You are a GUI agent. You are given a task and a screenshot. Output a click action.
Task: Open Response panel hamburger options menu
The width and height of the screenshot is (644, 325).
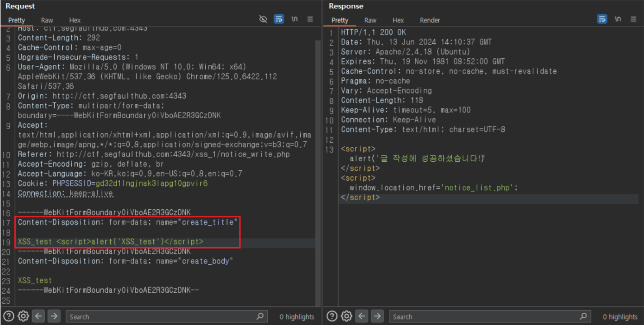634,19
